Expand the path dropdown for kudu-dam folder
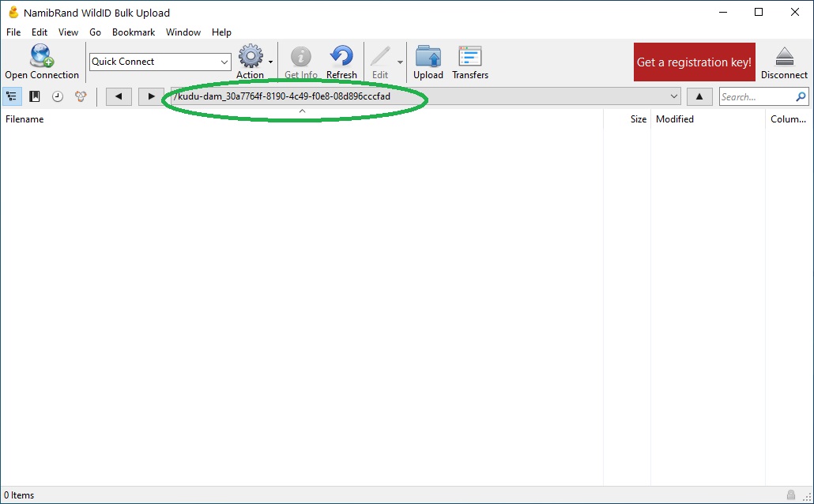This screenshot has height=504, width=814. click(674, 96)
